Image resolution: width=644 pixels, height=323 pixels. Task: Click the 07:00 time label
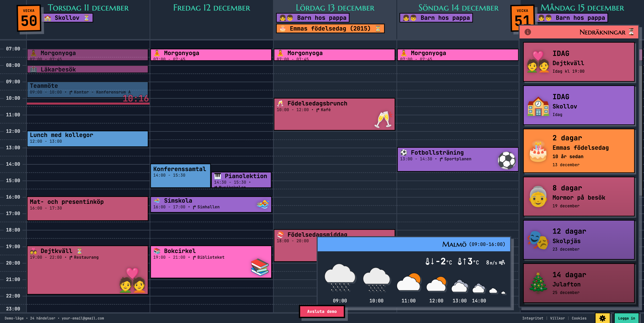pyautogui.click(x=13, y=49)
